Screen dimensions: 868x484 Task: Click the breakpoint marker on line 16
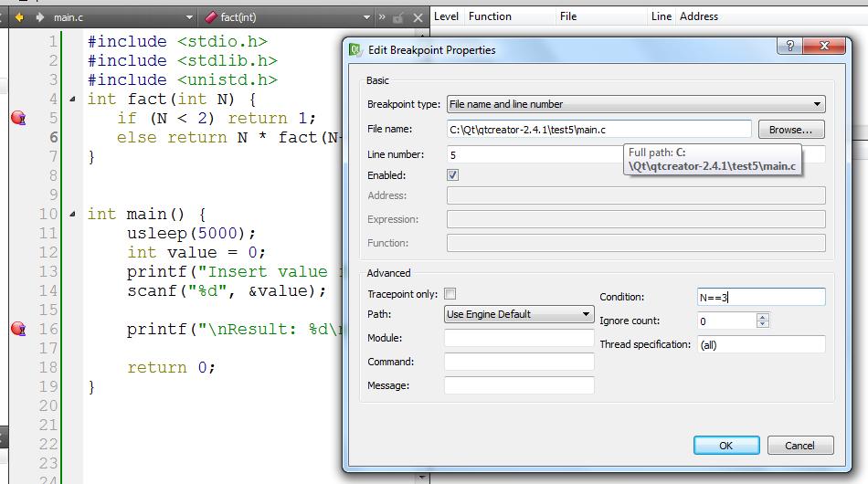pos(18,329)
